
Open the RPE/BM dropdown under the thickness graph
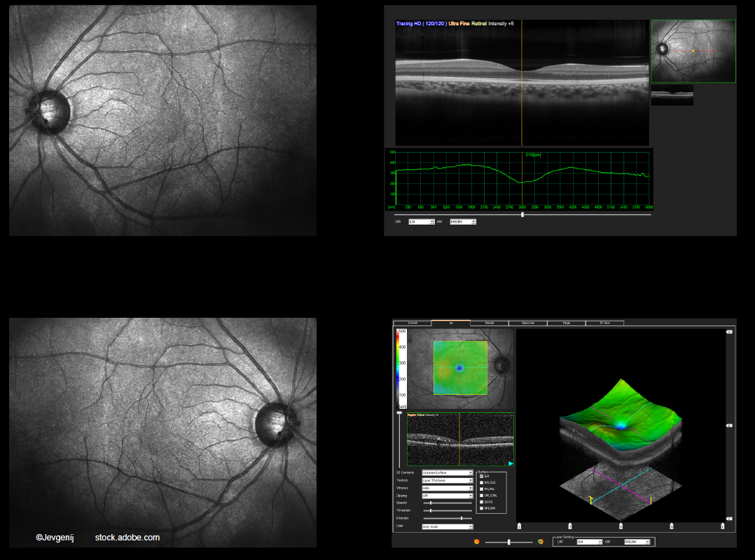(463, 222)
